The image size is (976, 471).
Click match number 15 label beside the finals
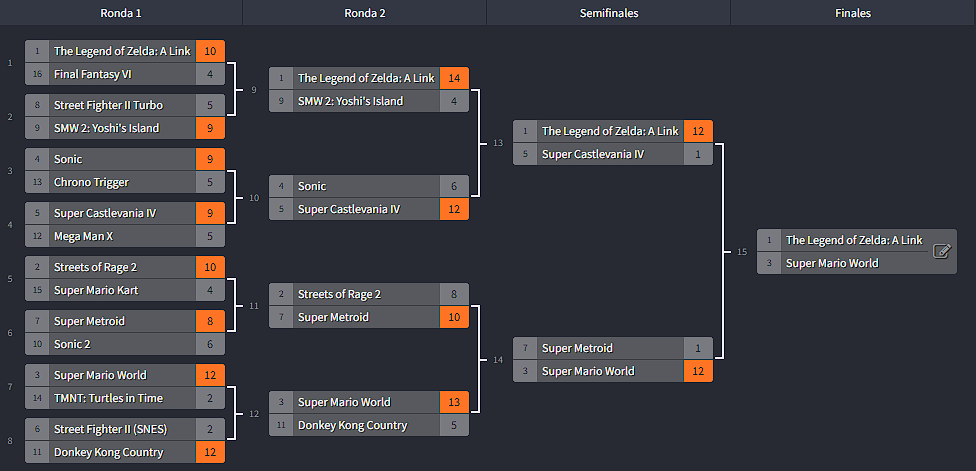click(x=742, y=252)
